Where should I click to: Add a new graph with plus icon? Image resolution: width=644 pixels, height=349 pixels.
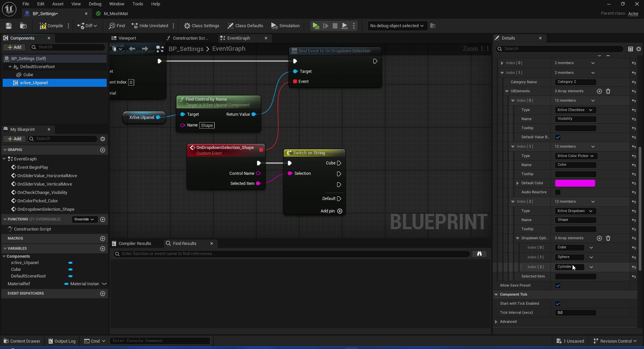pos(103,150)
